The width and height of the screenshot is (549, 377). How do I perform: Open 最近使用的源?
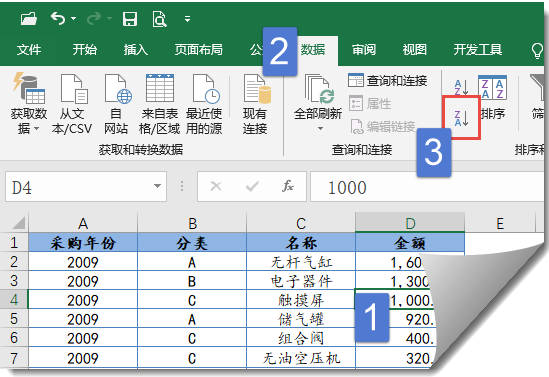coord(204,104)
